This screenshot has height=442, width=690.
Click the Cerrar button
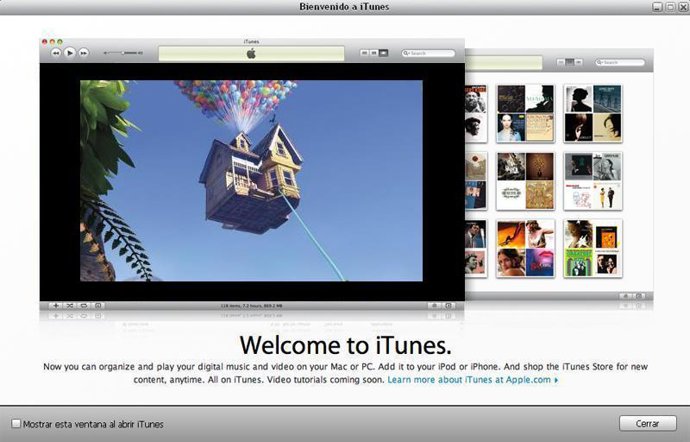pyautogui.click(x=647, y=424)
